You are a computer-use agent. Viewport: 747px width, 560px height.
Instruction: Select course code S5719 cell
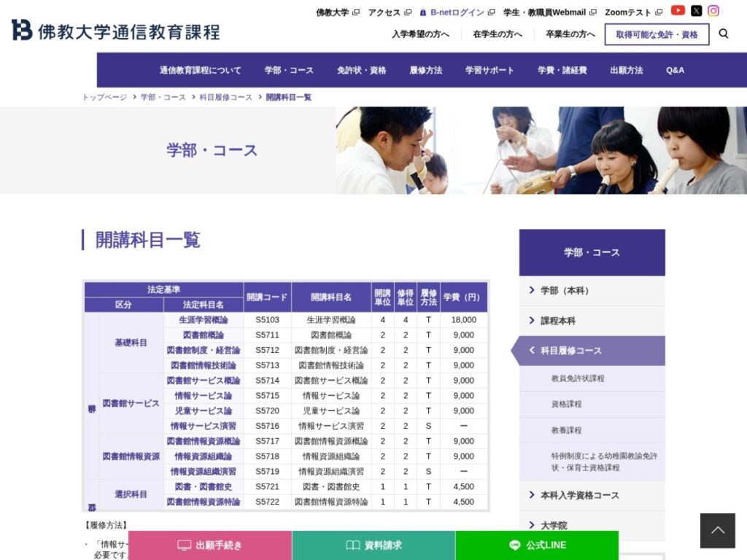click(267, 472)
